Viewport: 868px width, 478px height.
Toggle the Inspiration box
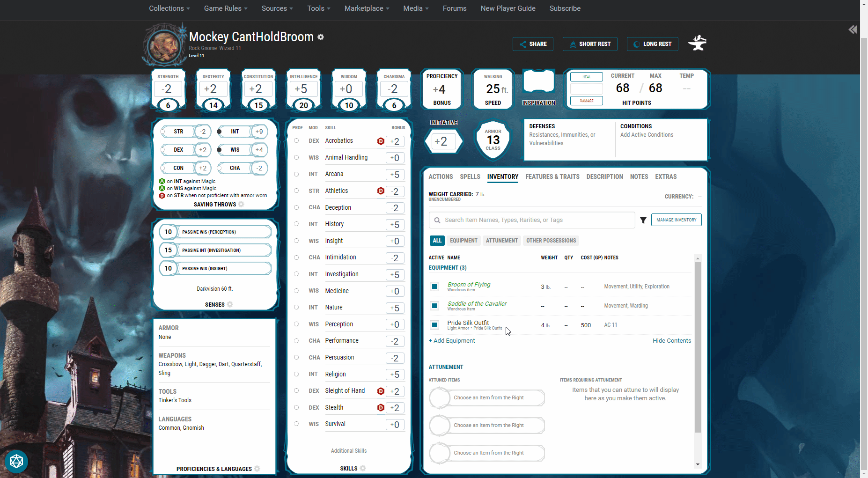(538, 82)
